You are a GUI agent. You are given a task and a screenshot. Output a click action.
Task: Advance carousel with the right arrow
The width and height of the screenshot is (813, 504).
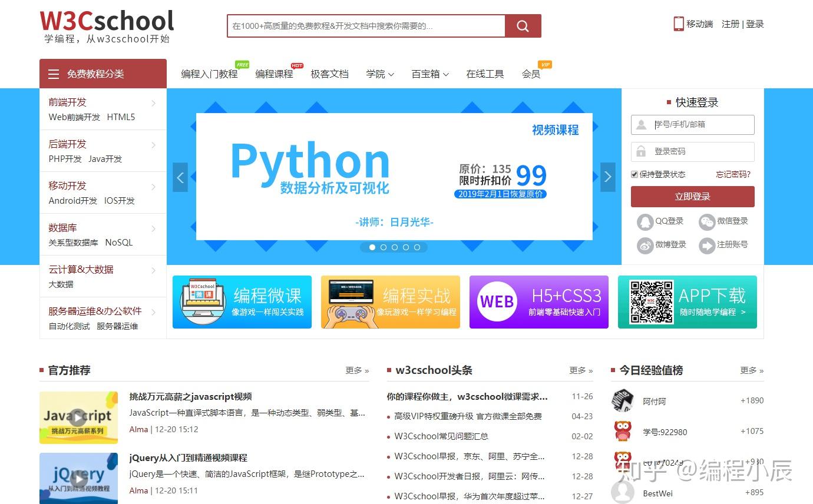coord(608,177)
